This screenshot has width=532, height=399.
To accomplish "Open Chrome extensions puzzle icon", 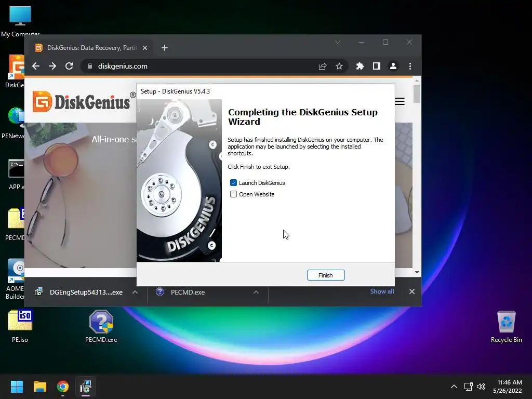I will (360, 66).
